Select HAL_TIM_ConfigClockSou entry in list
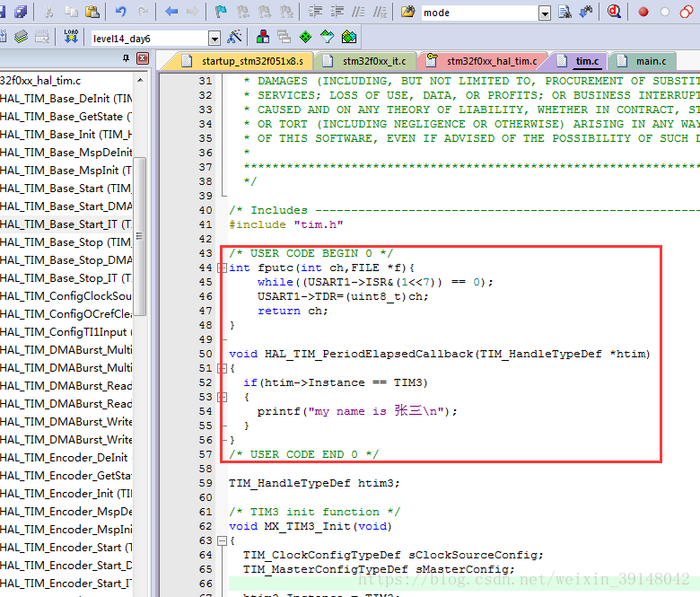The height and width of the screenshot is (597, 700). [x=66, y=296]
